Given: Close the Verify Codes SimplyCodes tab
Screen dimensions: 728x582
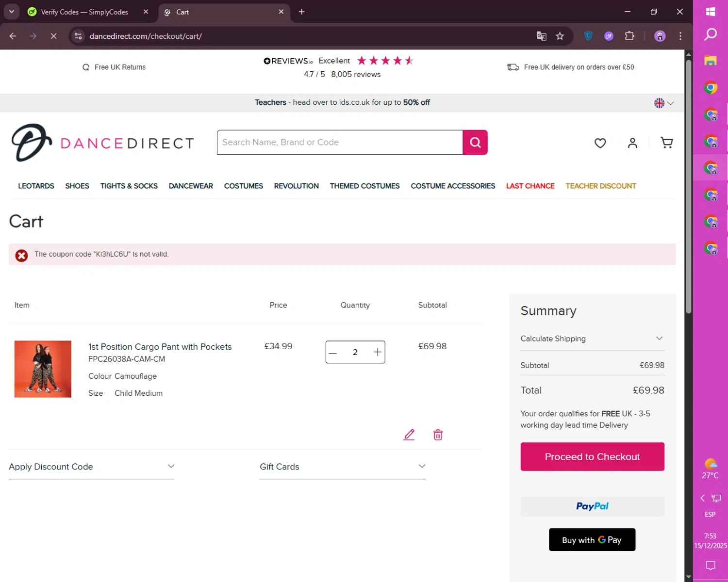Looking at the screenshot, I should (x=146, y=12).
